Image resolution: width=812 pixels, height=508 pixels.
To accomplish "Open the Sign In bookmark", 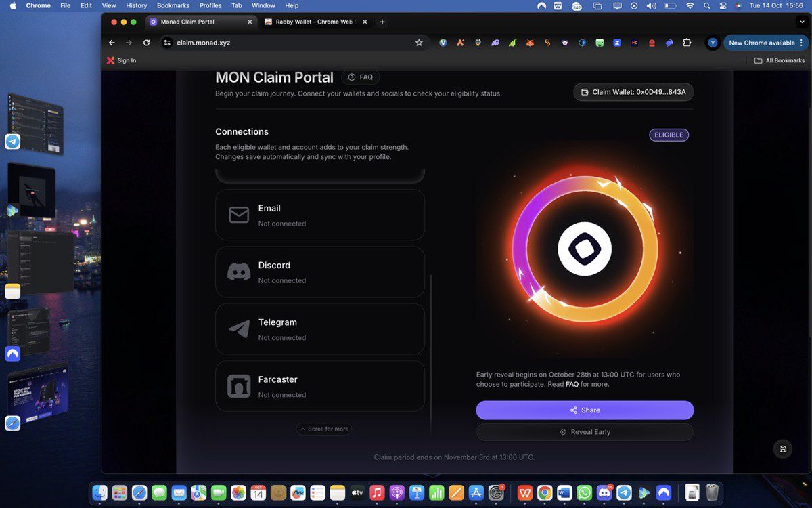I will pos(121,60).
